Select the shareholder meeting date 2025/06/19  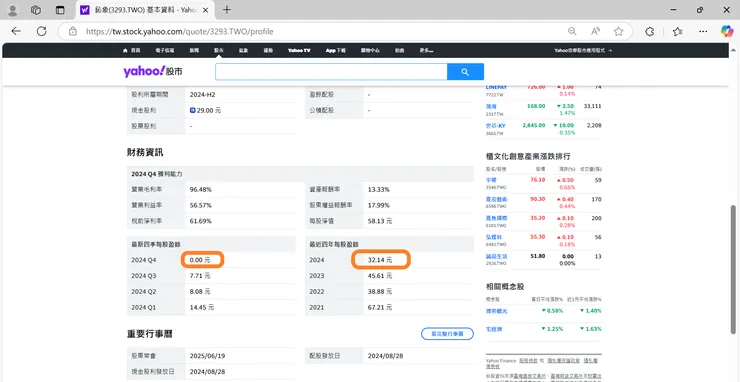(x=208, y=356)
